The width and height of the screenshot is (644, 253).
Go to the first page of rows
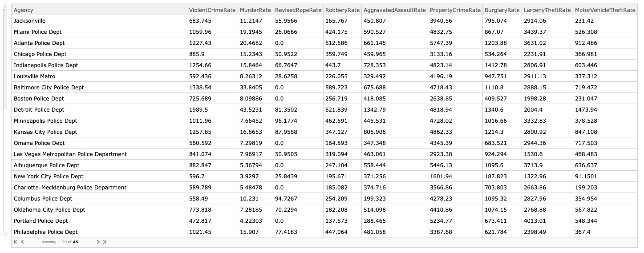coord(16,242)
